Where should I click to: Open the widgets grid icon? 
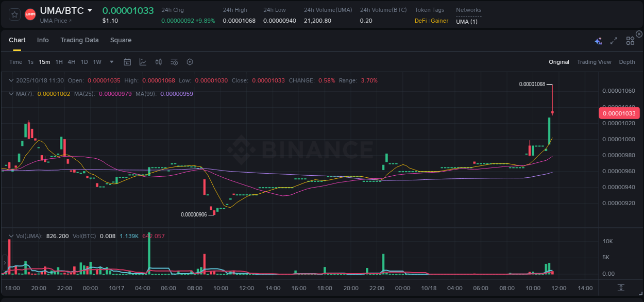tap(630, 40)
